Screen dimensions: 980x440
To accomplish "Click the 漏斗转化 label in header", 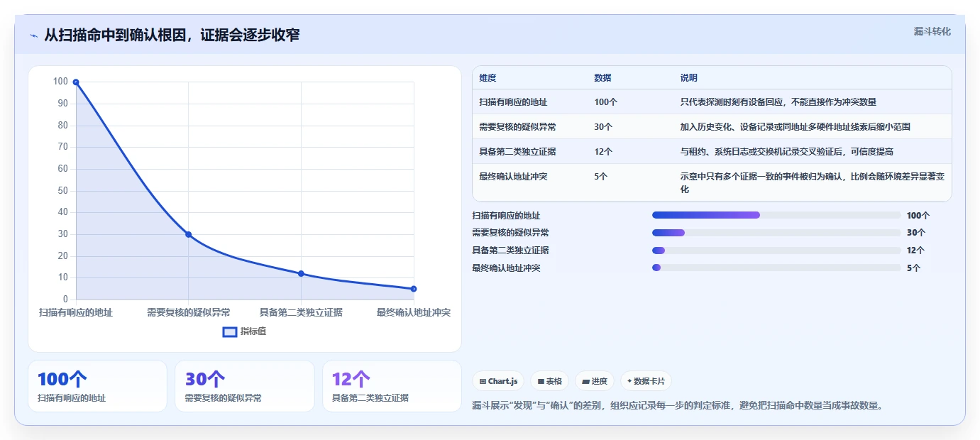I will (932, 31).
